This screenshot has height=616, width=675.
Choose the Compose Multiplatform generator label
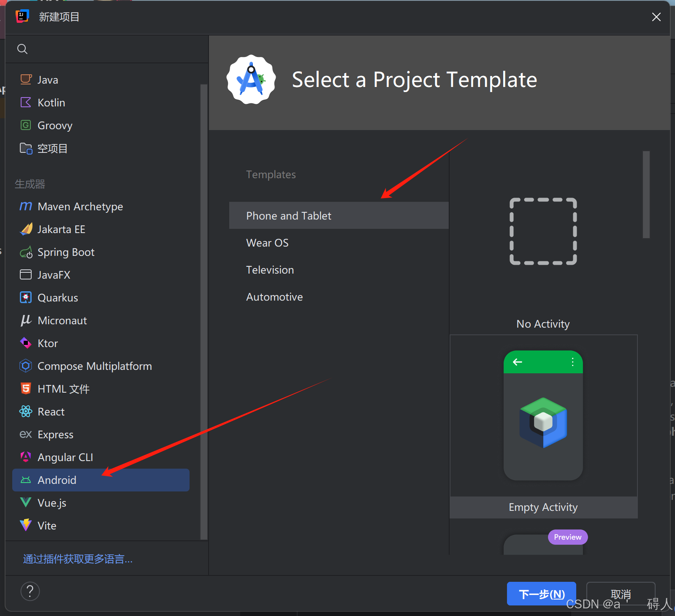(95, 366)
